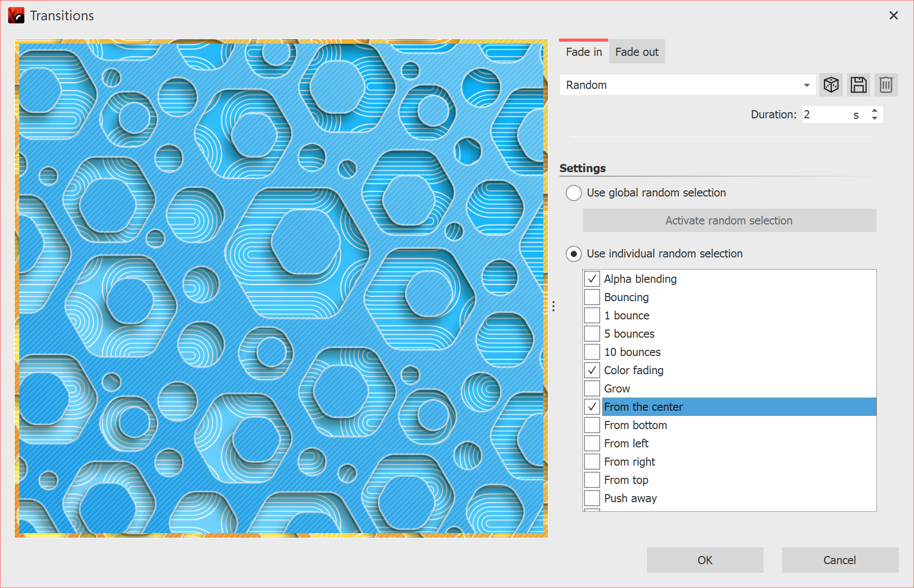The height and width of the screenshot is (588, 914).
Task: Click the dice randomize transition icon
Action: pyautogui.click(x=831, y=85)
